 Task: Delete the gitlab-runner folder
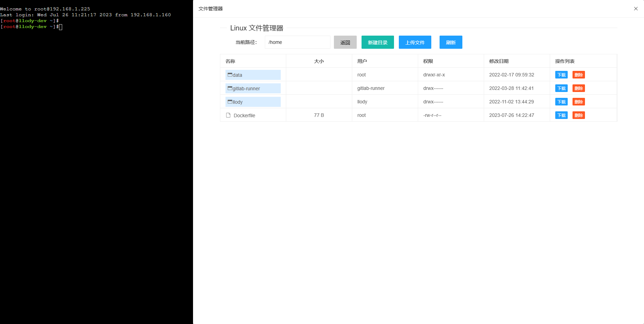[578, 88]
